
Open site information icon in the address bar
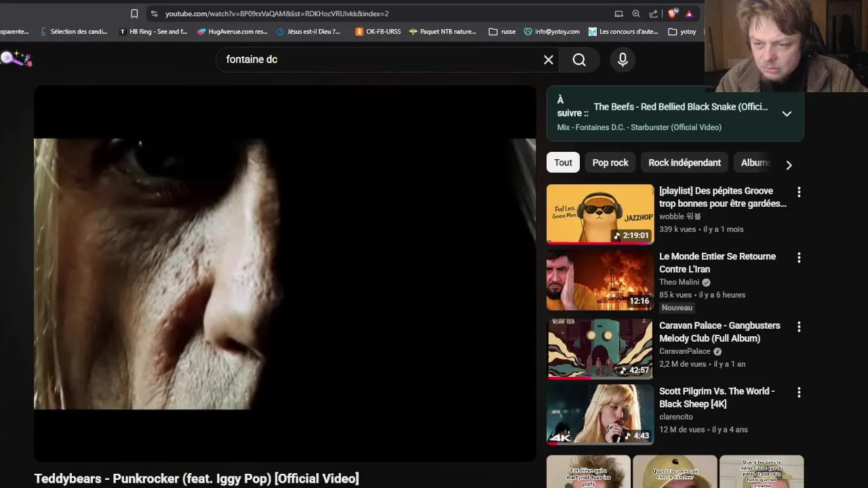[x=155, y=14]
